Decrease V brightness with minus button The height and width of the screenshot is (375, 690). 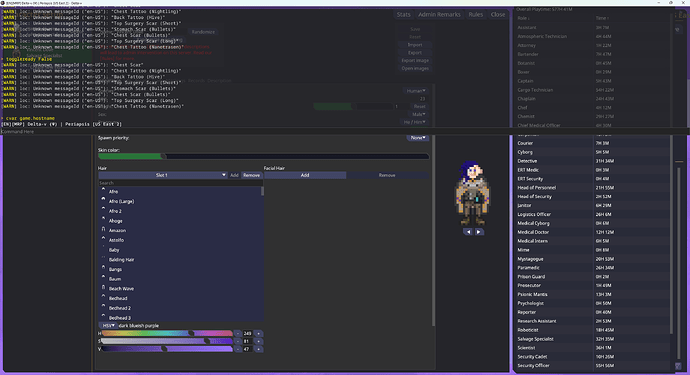click(x=238, y=349)
